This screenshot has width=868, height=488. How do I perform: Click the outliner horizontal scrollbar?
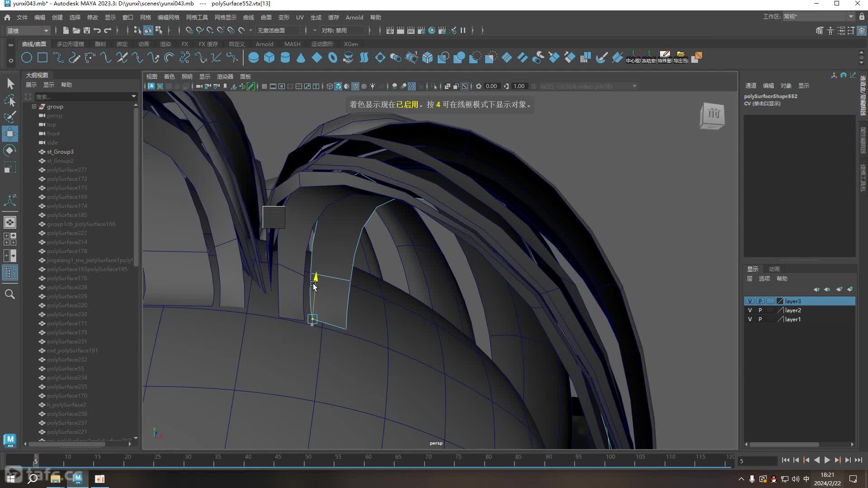67,444
